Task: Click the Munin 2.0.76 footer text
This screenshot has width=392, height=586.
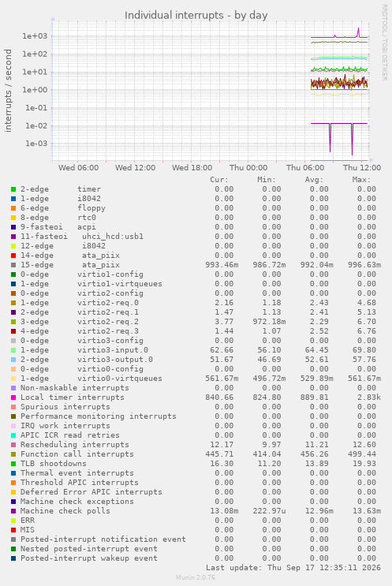Action: (x=196, y=577)
